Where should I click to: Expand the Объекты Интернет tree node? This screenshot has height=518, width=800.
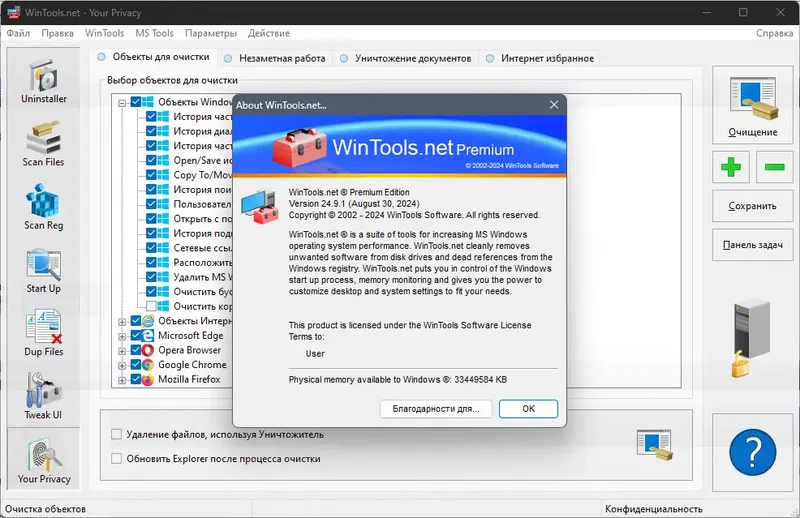122,322
